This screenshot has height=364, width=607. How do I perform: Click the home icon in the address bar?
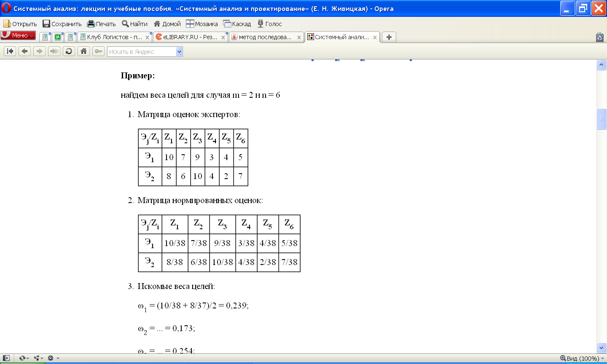click(x=84, y=51)
